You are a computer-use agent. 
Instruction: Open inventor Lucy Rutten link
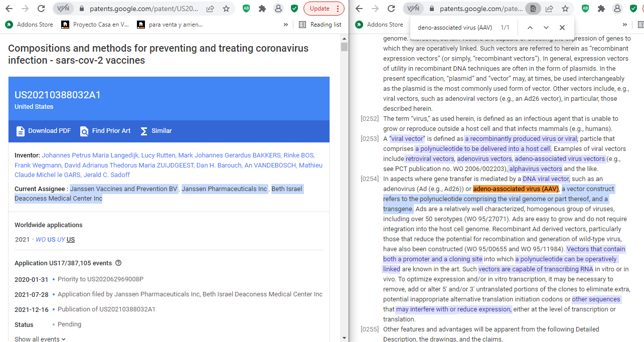tap(158, 155)
